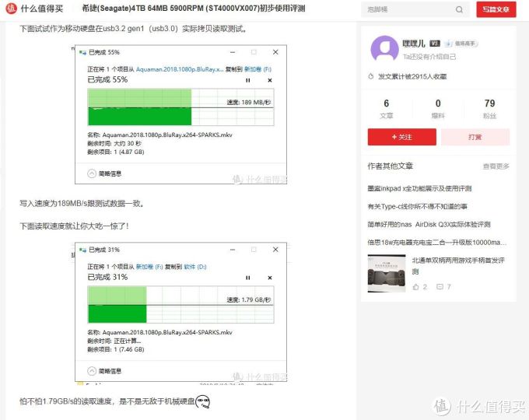
Task: Click text 剩余项目: 1 (4.87 GB)
Action: pyautogui.click(x=116, y=152)
